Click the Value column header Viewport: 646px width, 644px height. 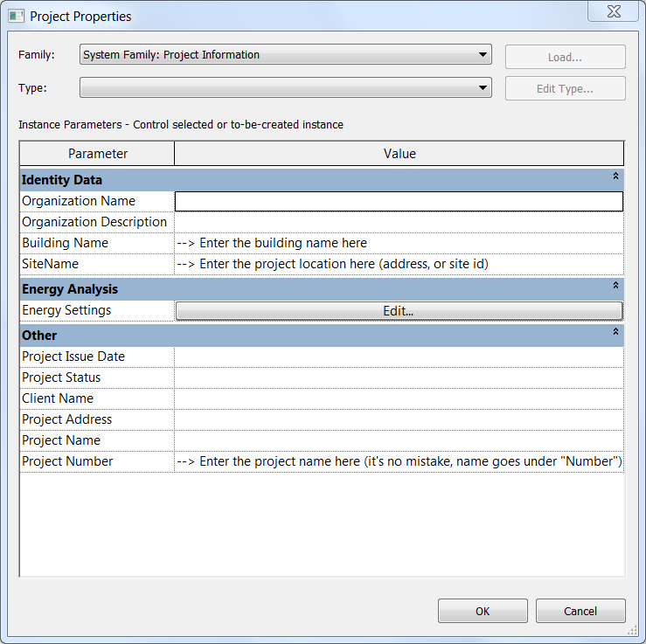(x=399, y=154)
